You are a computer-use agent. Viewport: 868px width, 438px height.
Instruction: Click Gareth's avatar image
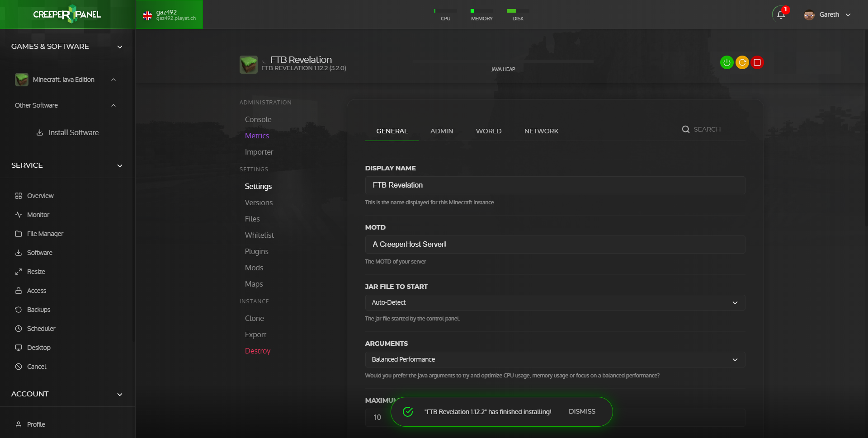[809, 15]
